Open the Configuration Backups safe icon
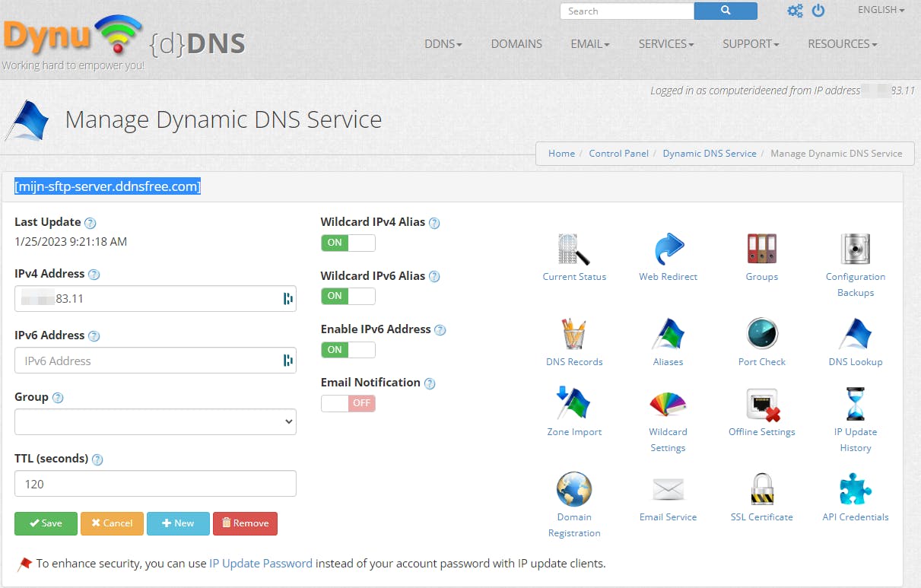The width and height of the screenshot is (921, 588). (x=856, y=249)
